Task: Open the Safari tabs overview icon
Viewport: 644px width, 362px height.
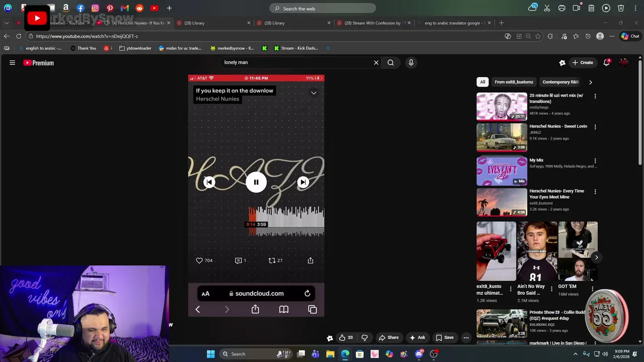Action: 312,310
